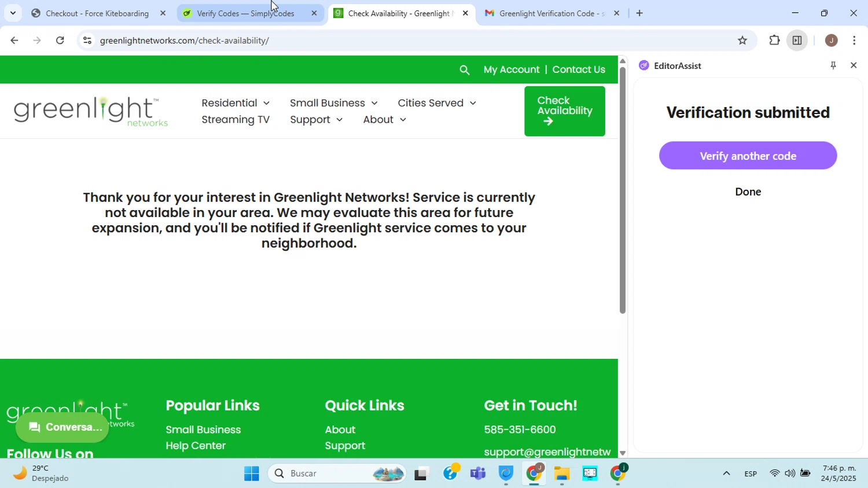Expand the Small Business menu
The height and width of the screenshot is (488, 868).
coord(334,103)
